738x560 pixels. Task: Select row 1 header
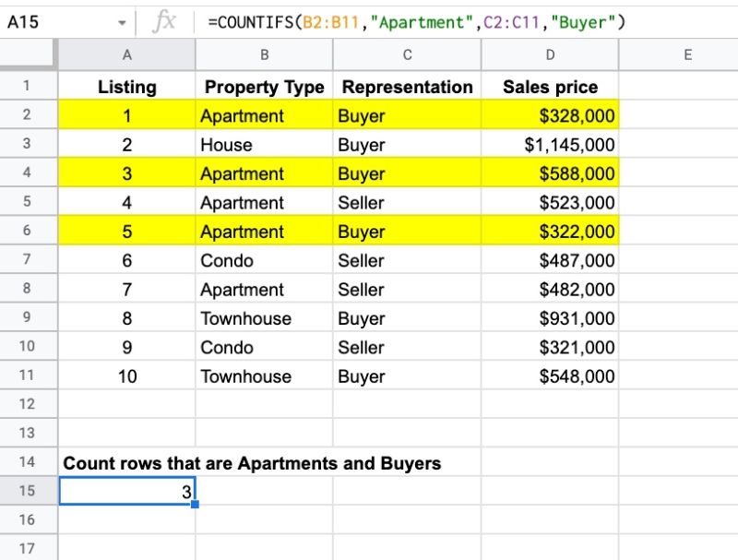27,86
